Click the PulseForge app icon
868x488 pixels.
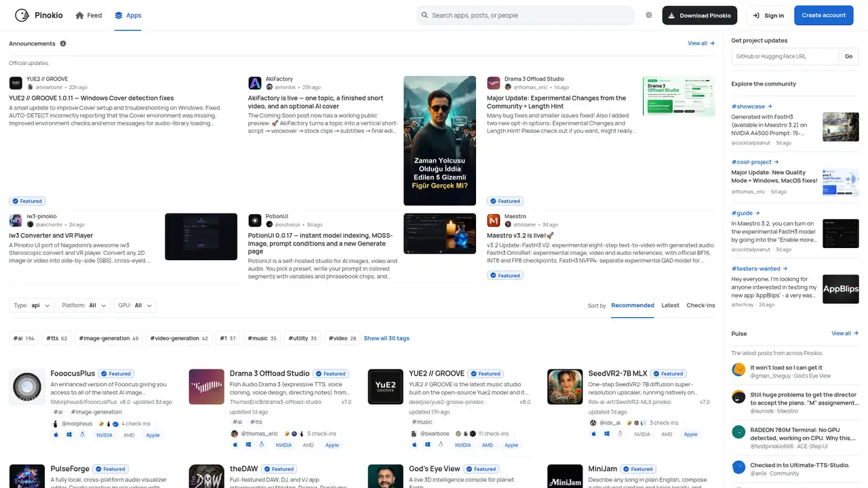tap(27, 476)
